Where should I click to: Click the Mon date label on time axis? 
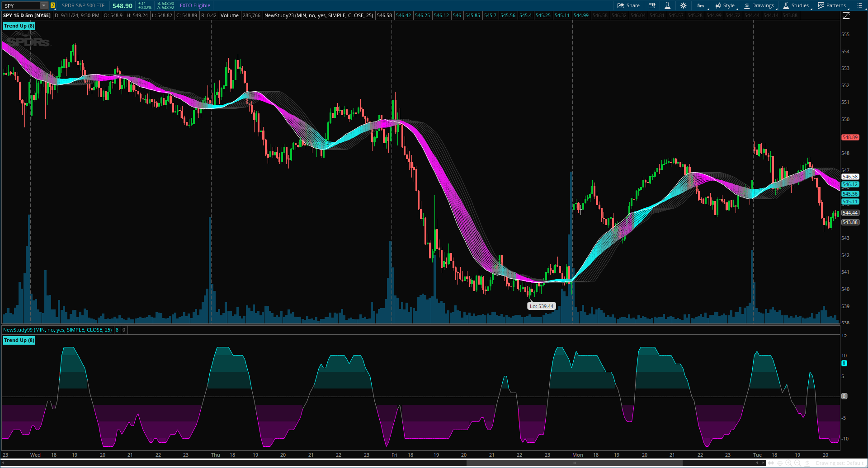tap(578, 455)
